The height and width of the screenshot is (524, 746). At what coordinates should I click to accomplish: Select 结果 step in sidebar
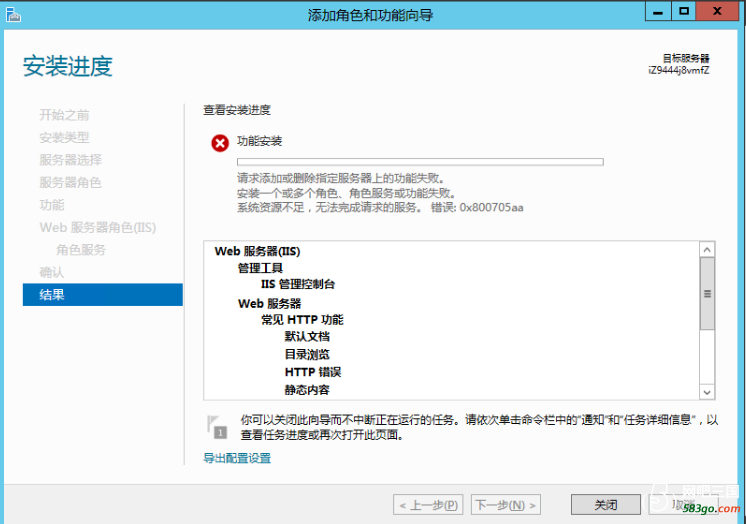pos(103,295)
